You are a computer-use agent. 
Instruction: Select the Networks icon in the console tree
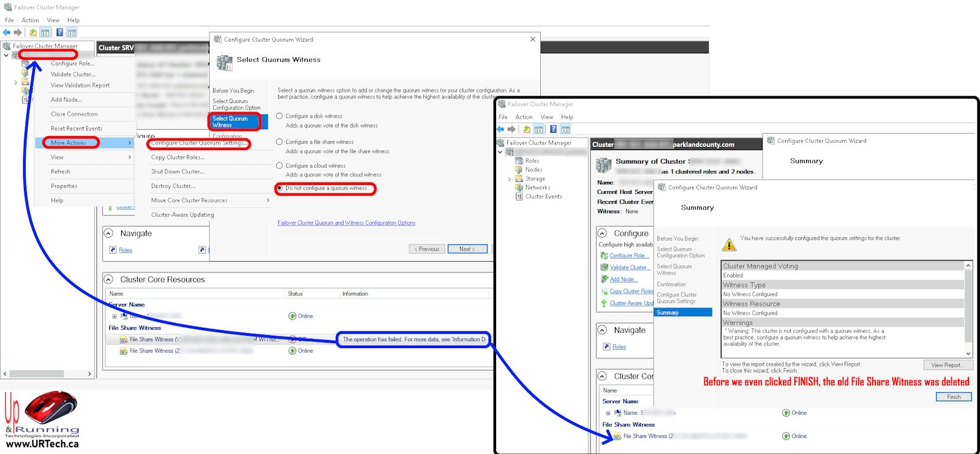(518, 187)
